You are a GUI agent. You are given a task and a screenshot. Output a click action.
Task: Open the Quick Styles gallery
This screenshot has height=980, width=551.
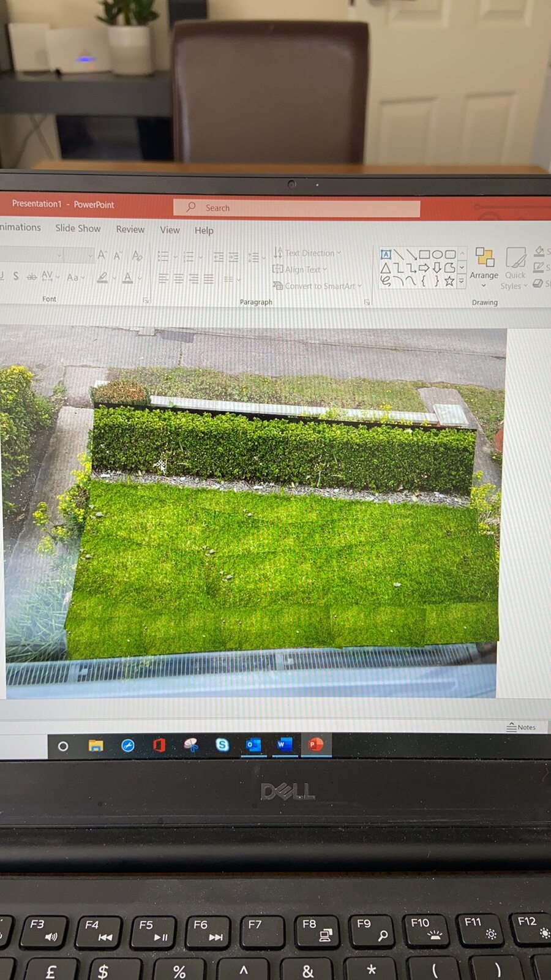pyautogui.click(x=515, y=266)
